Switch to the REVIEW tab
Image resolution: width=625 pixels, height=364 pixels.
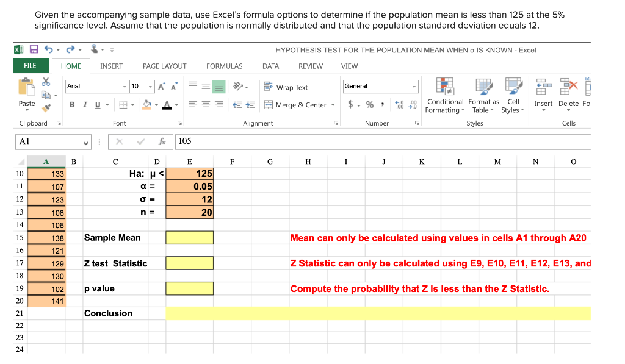click(x=311, y=66)
